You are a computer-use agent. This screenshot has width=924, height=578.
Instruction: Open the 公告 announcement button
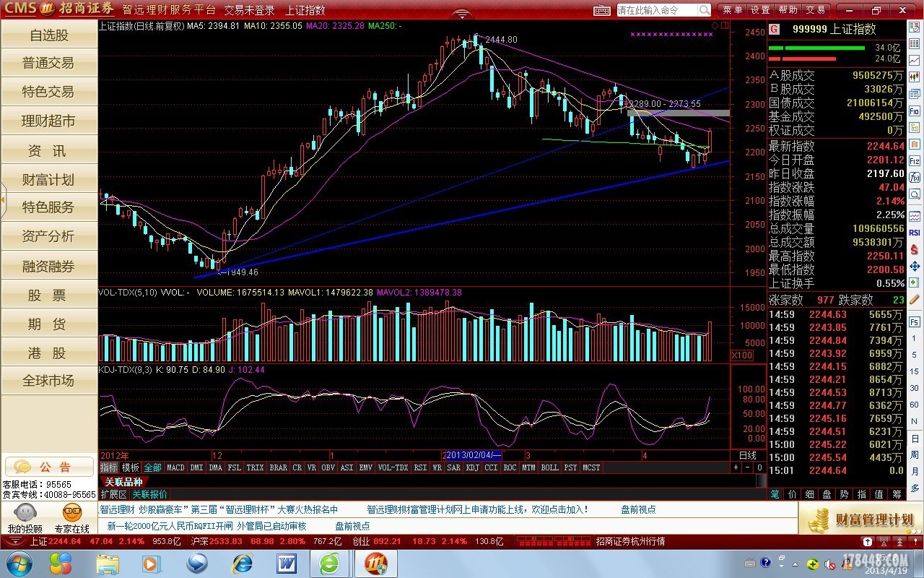(x=49, y=467)
